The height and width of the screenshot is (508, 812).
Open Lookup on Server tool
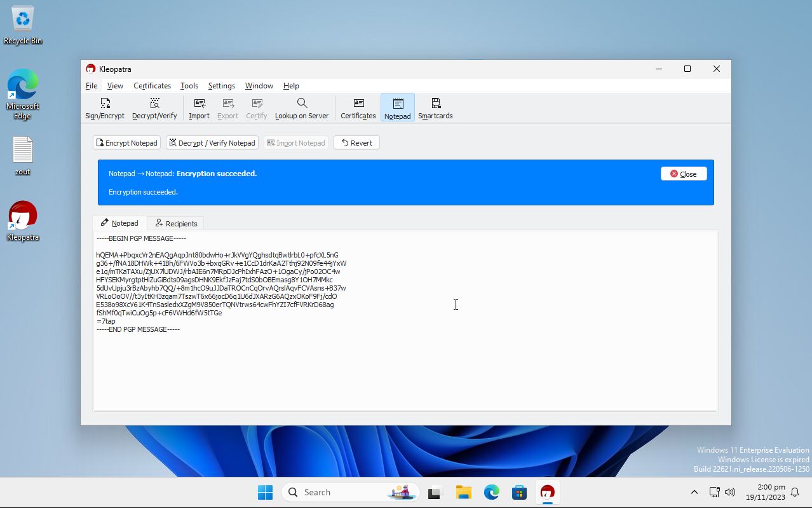(302, 108)
